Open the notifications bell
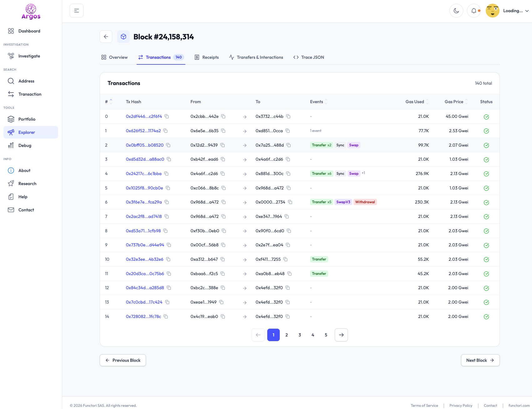Screen dimensions: 532x409 coord(474,11)
